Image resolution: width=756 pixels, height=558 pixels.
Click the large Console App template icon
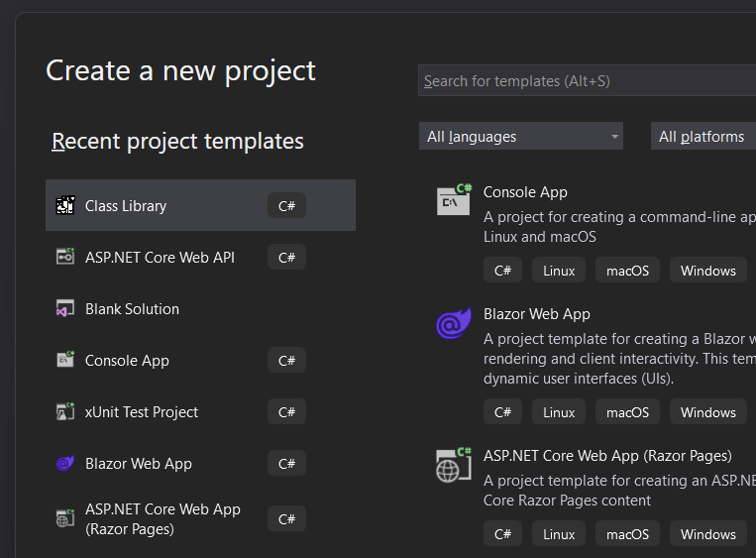[454, 199]
